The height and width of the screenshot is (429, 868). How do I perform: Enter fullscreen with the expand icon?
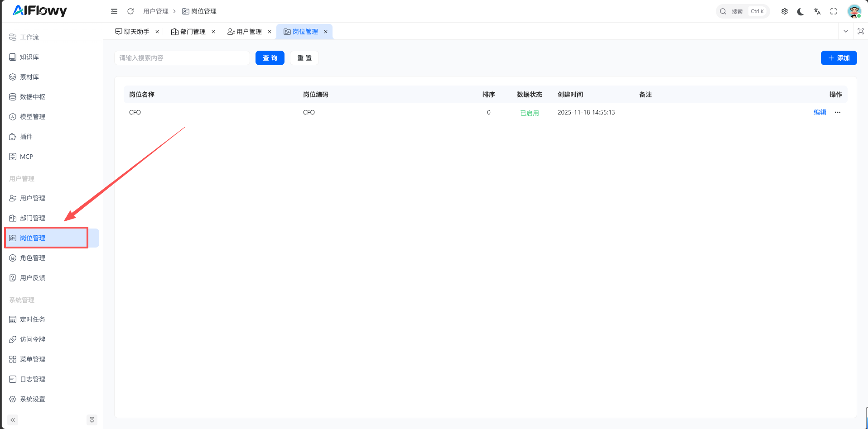(x=834, y=11)
